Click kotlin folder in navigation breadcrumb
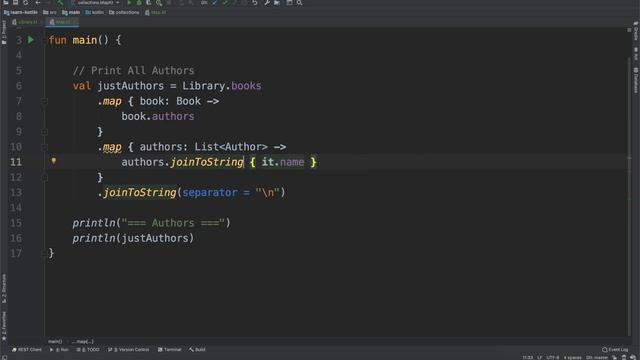 coord(95,12)
